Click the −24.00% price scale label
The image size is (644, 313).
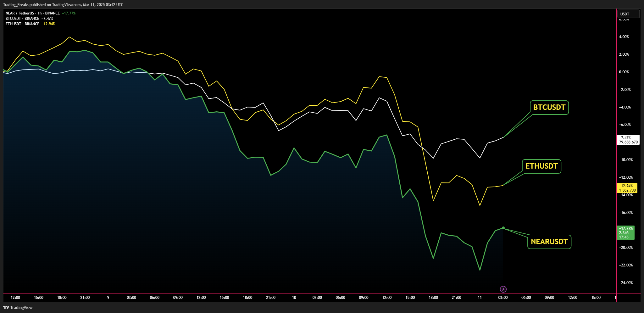coord(626,283)
